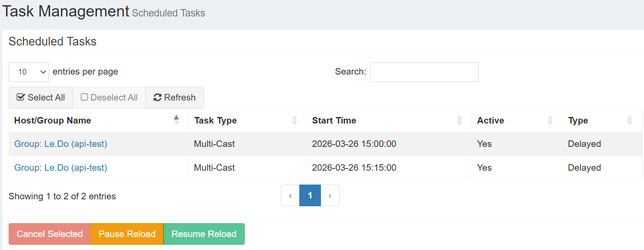Click the sort arrow on the Host/Group Name column
This screenshot has height=250, width=644.
pos(176,120)
